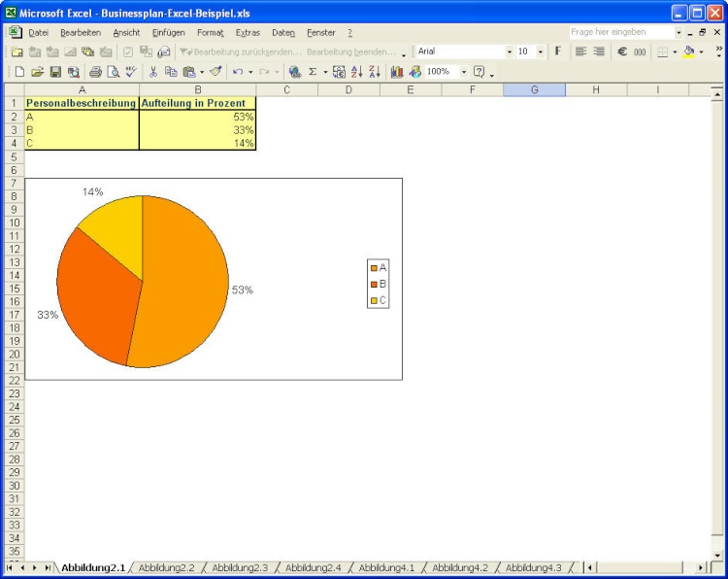Save the workbook with the floppy icon

click(55, 72)
